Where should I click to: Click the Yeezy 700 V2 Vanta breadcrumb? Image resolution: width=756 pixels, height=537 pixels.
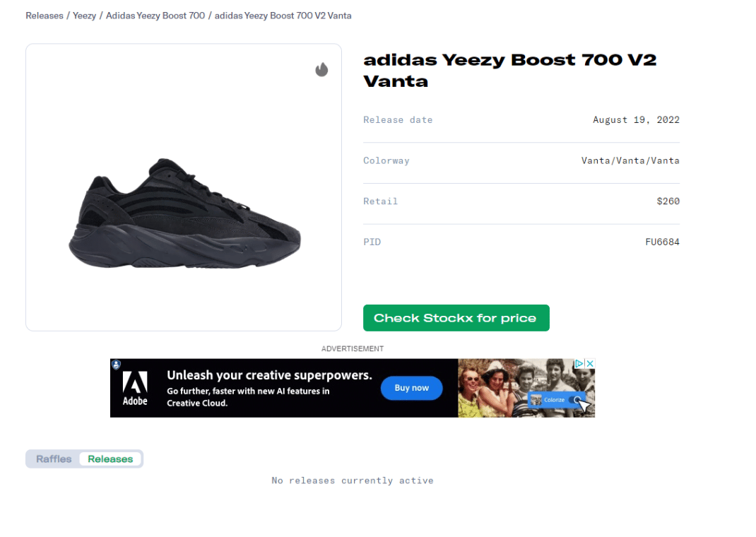[x=283, y=16]
